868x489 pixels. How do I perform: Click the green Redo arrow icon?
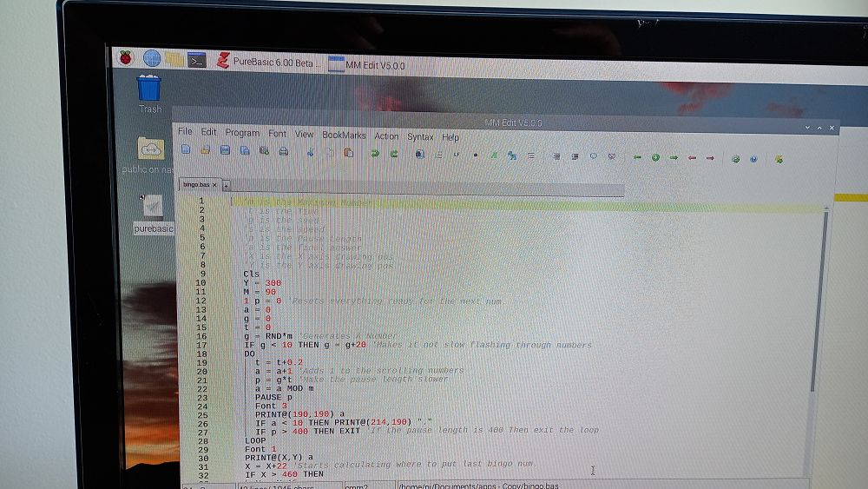point(394,154)
